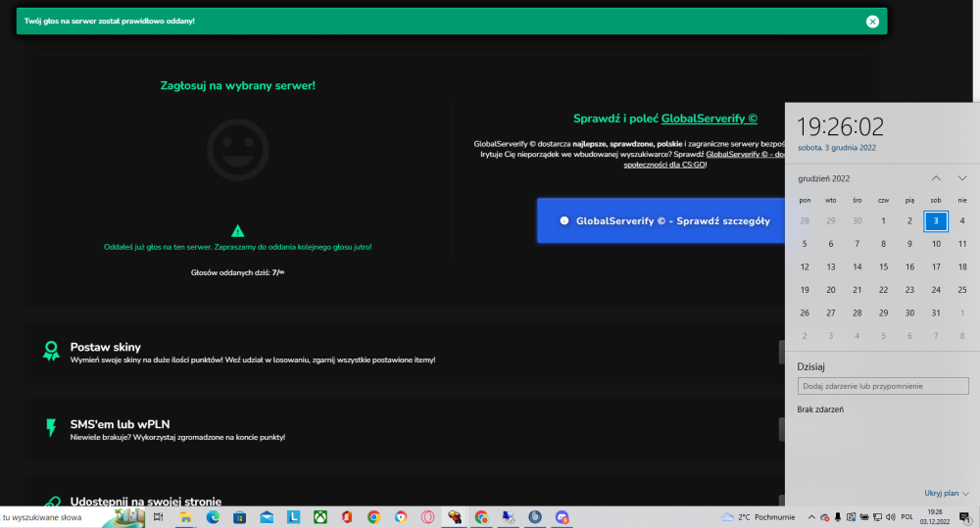Open the blue L app on the taskbar
Screen dimensions: 980x528
tap(294, 517)
